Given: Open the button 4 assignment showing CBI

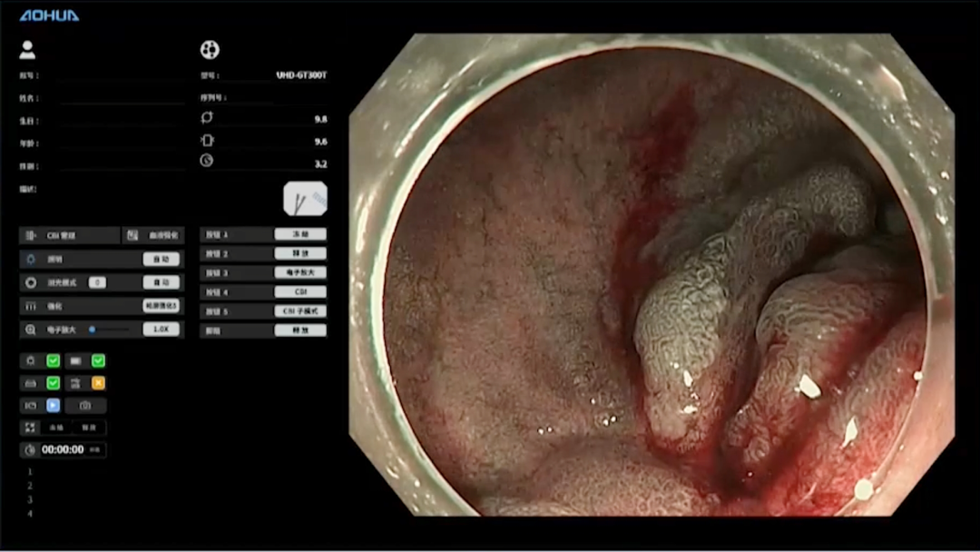Looking at the screenshot, I should click(x=300, y=292).
